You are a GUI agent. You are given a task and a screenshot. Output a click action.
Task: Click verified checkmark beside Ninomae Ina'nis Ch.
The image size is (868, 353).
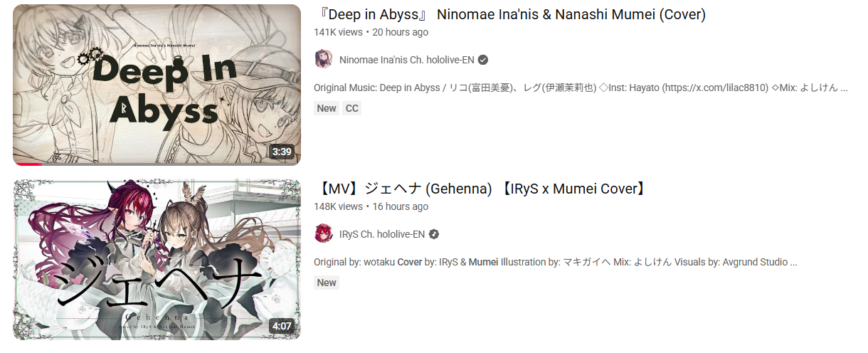point(483,60)
